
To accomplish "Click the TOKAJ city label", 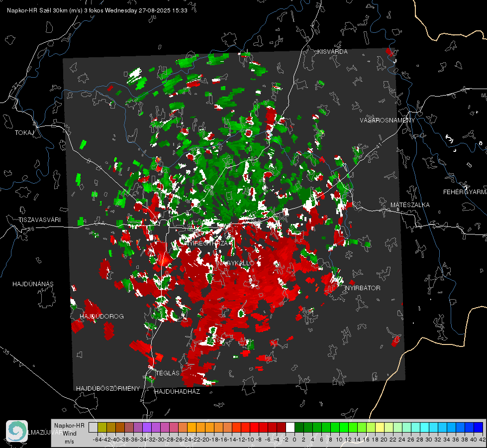I will pyautogui.click(x=24, y=133).
